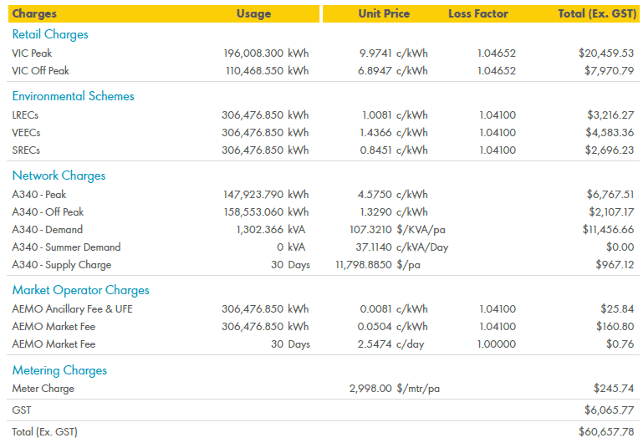The height and width of the screenshot is (444, 644).
Task: Click the Network Charges section heading
Action: coord(59,176)
